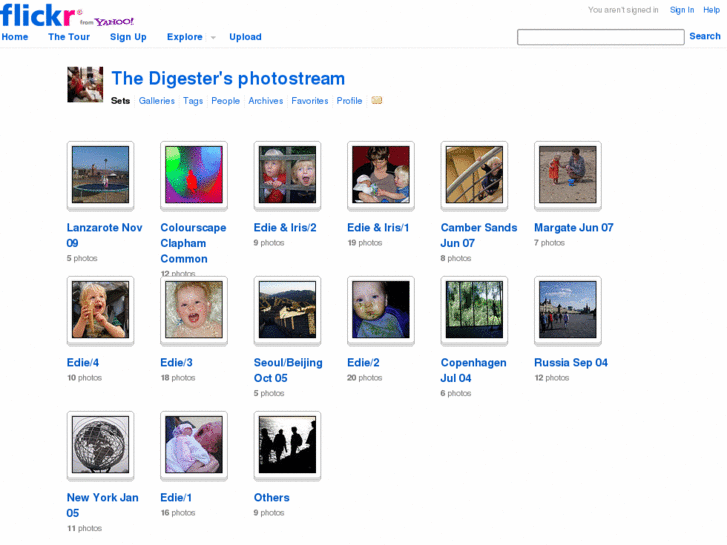The height and width of the screenshot is (545, 727).
Task: Select the New York Jan 05 globe thumbnail
Action: [x=100, y=445]
